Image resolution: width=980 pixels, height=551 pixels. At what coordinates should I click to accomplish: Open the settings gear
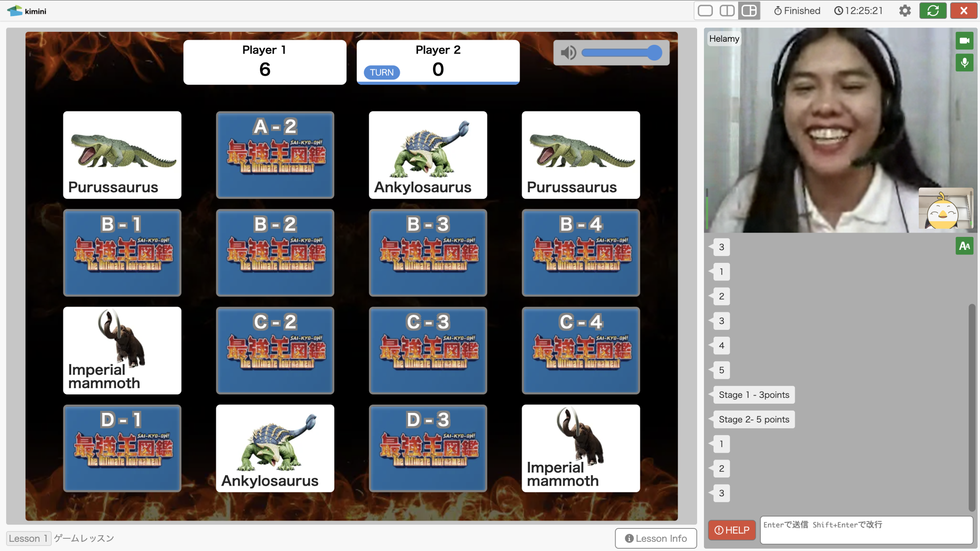pyautogui.click(x=905, y=11)
